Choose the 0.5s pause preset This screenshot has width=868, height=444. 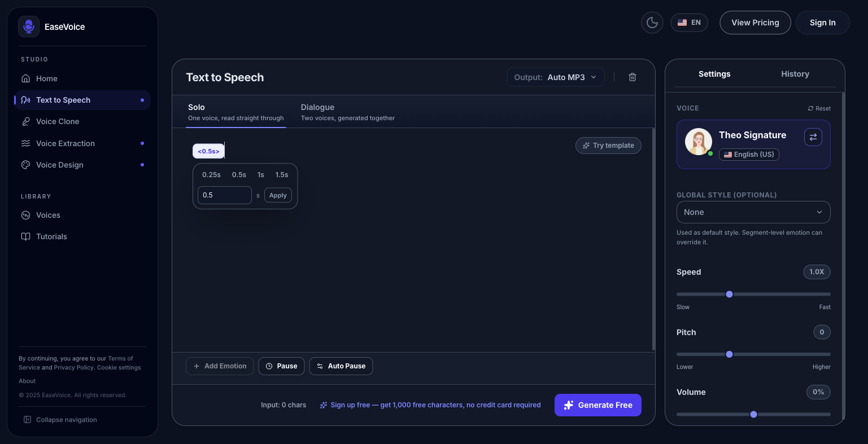click(x=239, y=175)
